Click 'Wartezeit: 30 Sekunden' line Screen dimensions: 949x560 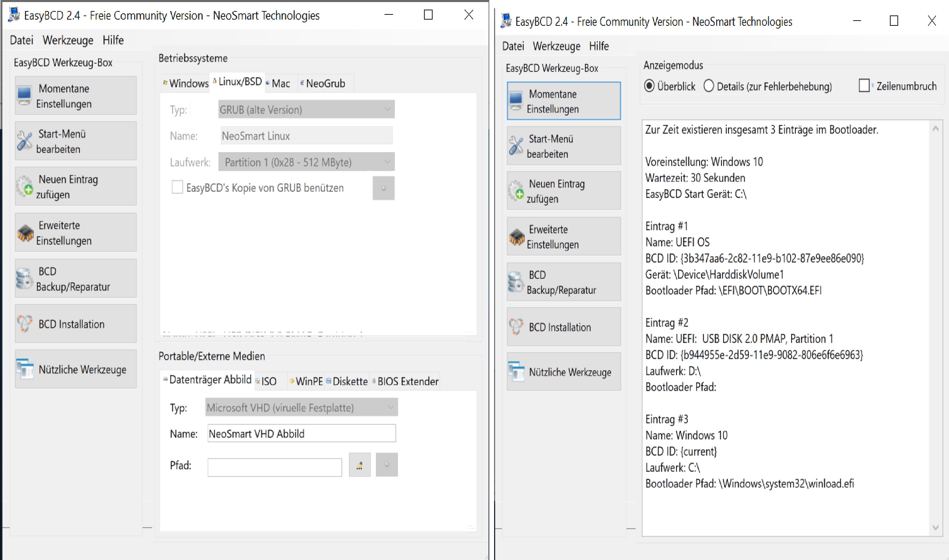pos(695,178)
